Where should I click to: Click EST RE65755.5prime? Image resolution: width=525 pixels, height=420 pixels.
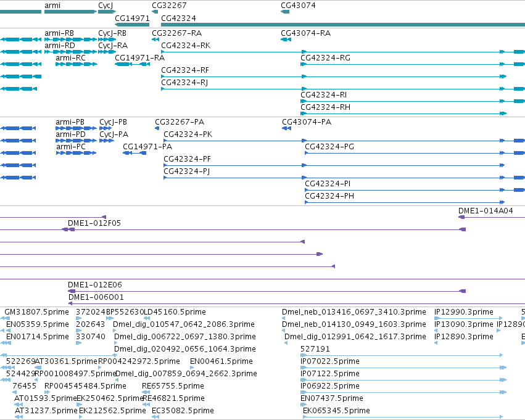tap(173, 387)
